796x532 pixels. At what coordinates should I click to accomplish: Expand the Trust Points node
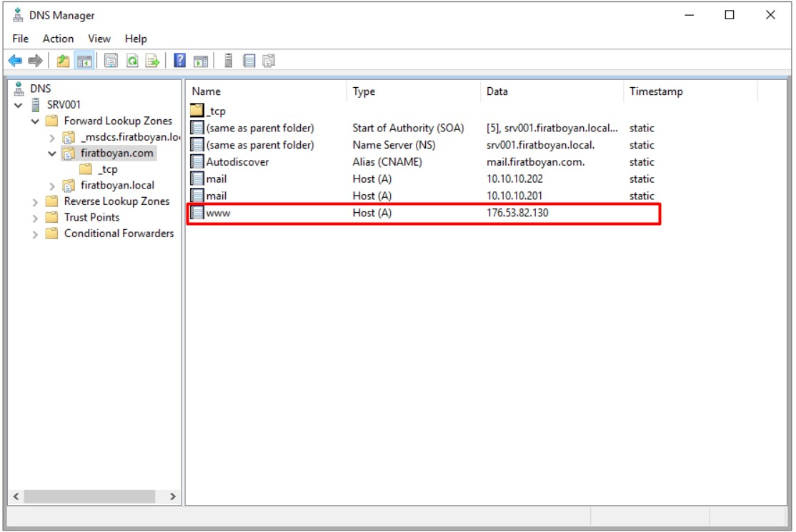tap(35, 218)
